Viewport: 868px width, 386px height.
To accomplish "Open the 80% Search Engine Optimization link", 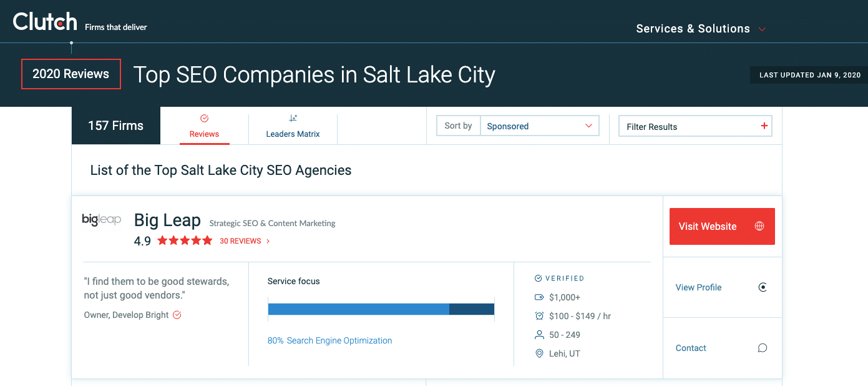I will [x=329, y=340].
